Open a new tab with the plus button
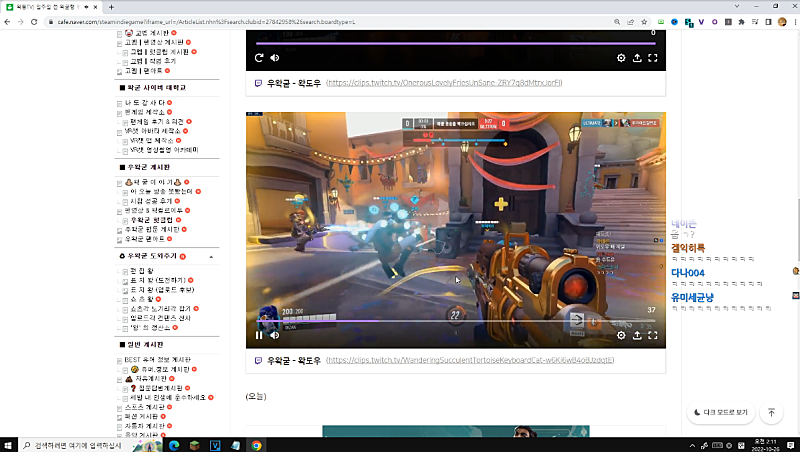This screenshot has height=452, width=800. tap(111, 7)
